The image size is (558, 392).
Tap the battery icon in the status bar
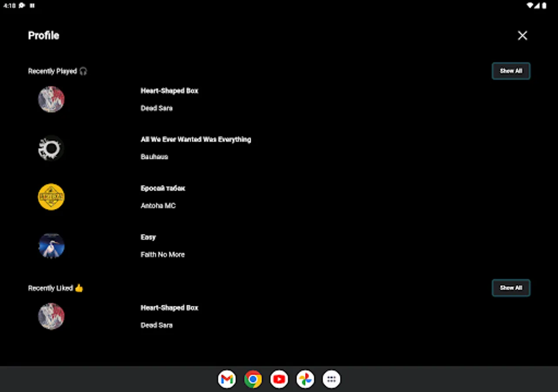(x=544, y=6)
